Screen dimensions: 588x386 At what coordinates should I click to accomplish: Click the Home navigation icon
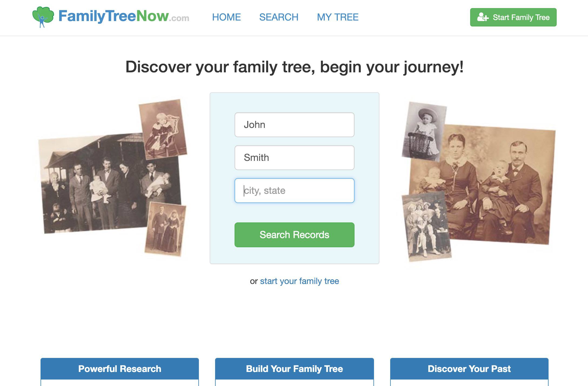226,17
